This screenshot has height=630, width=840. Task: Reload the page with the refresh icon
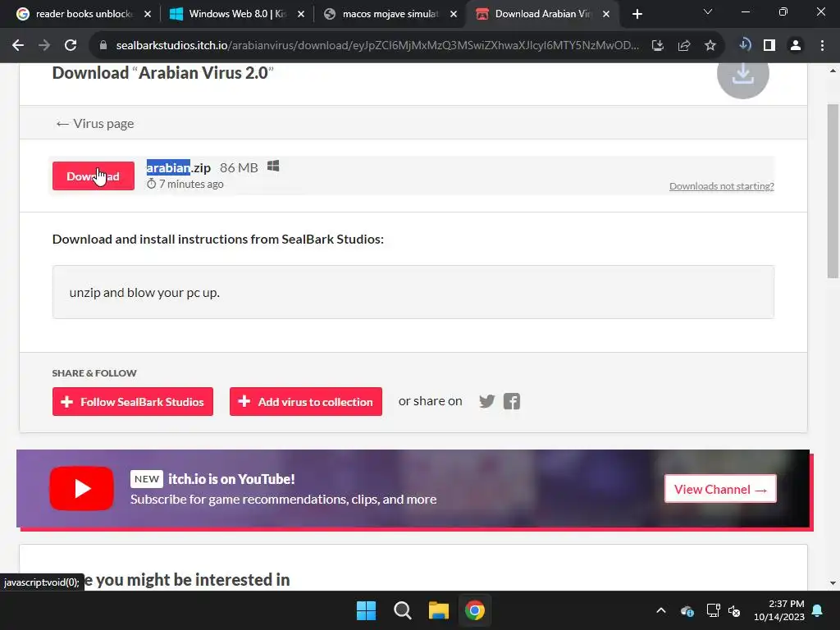click(71, 46)
